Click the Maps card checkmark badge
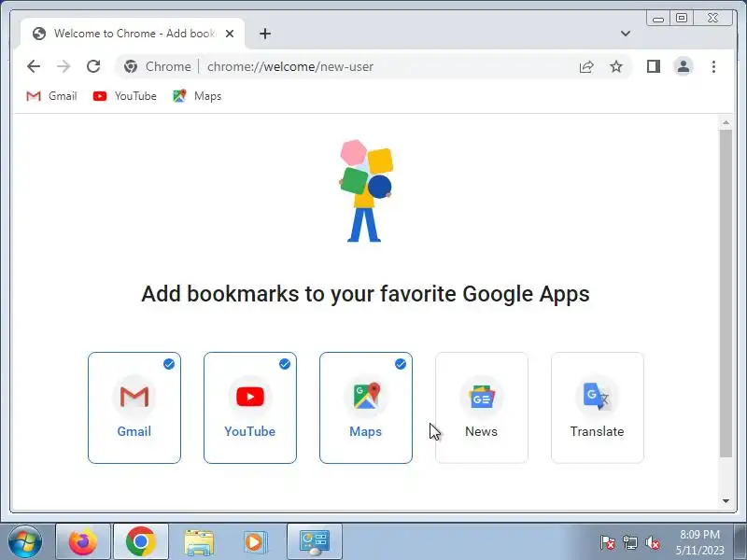 pyautogui.click(x=401, y=364)
